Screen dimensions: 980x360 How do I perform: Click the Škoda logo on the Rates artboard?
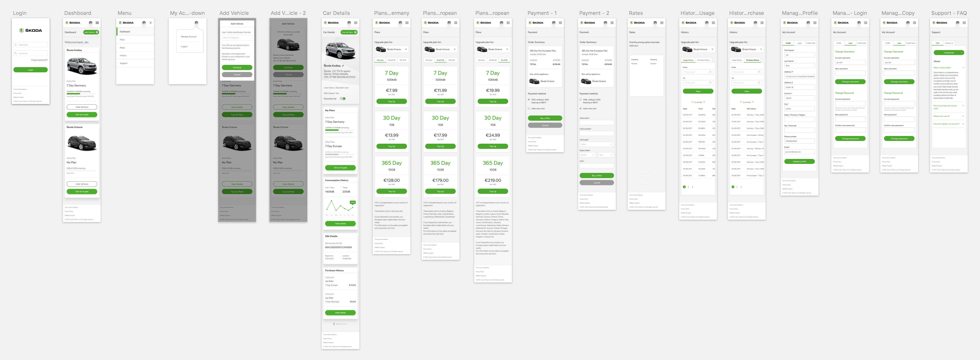(637, 23)
